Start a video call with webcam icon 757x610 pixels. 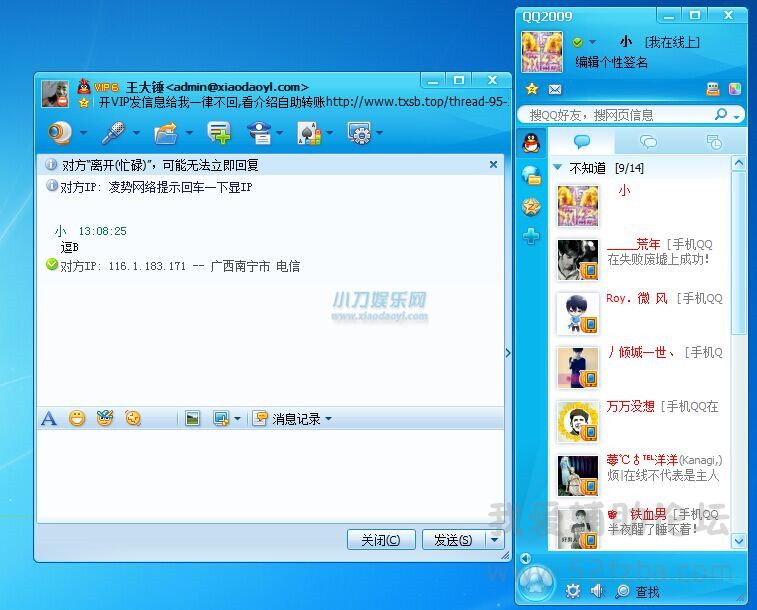[60, 132]
